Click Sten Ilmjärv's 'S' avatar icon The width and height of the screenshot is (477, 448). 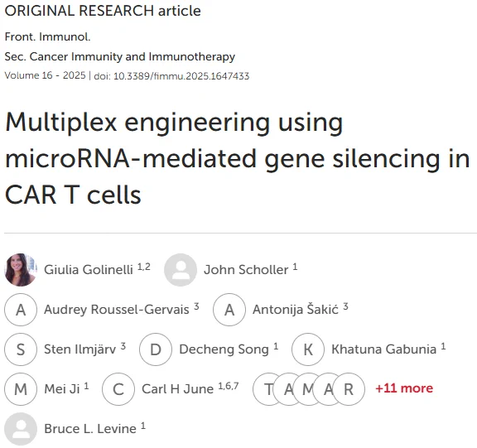click(x=21, y=349)
